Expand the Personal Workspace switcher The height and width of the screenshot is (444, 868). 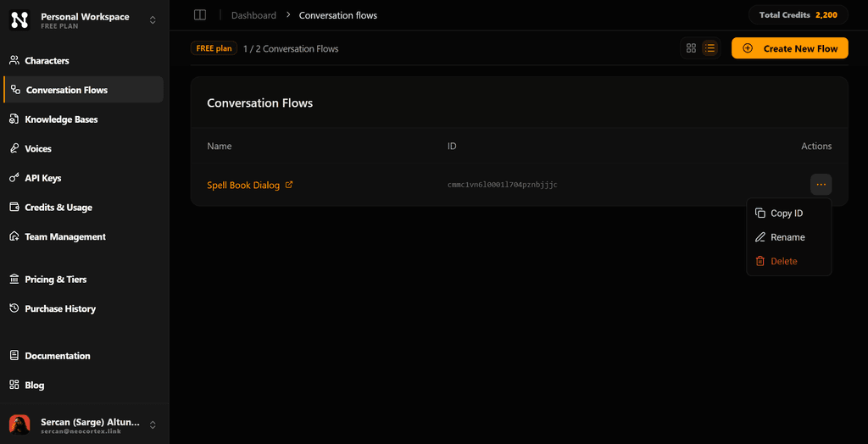[153, 20]
